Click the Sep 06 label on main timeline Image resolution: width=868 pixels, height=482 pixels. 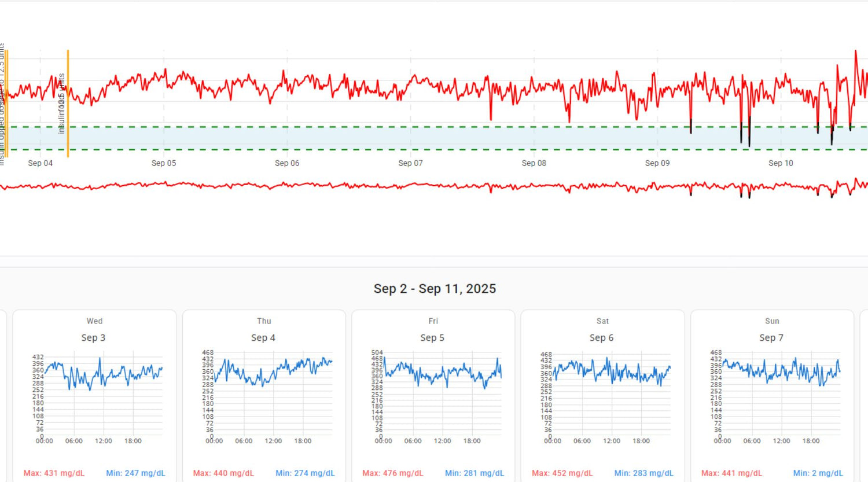tap(287, 163)
